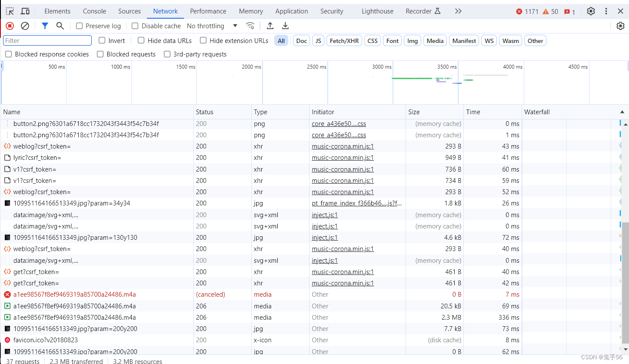Image resolution: width=629 pixels, height=364 pixels.
Task: Sort requests by Status column
Action: point(223,112)
